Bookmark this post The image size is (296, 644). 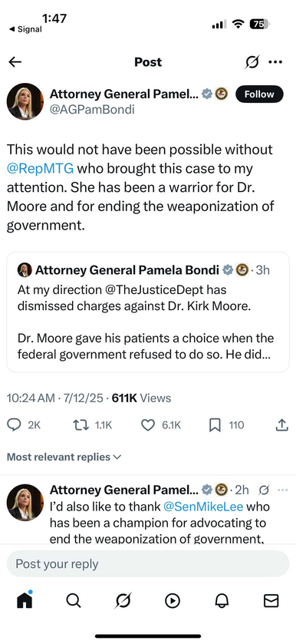click(x=215, y=425)
